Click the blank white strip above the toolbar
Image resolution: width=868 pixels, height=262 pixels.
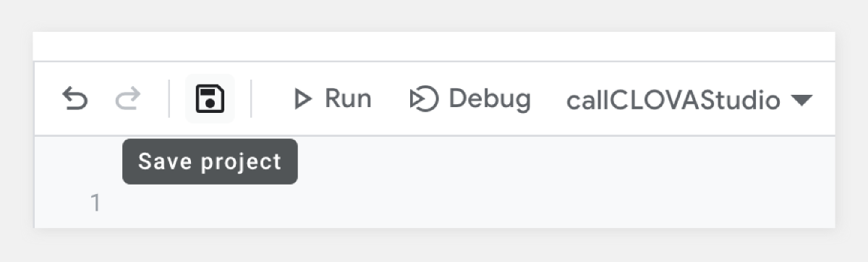coord(434,46)
